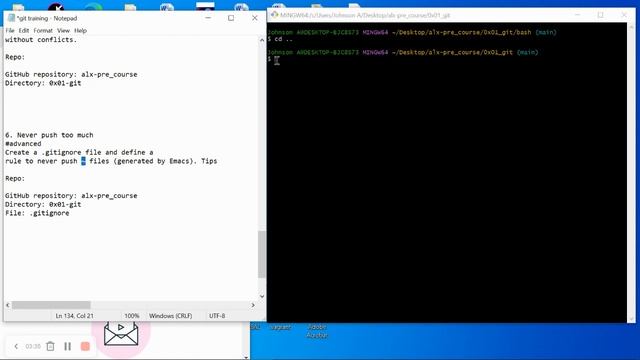Click the 'Windows (CRLF)' status entry
This screenshot has height=360, width=640.
(x=170, y=316)
